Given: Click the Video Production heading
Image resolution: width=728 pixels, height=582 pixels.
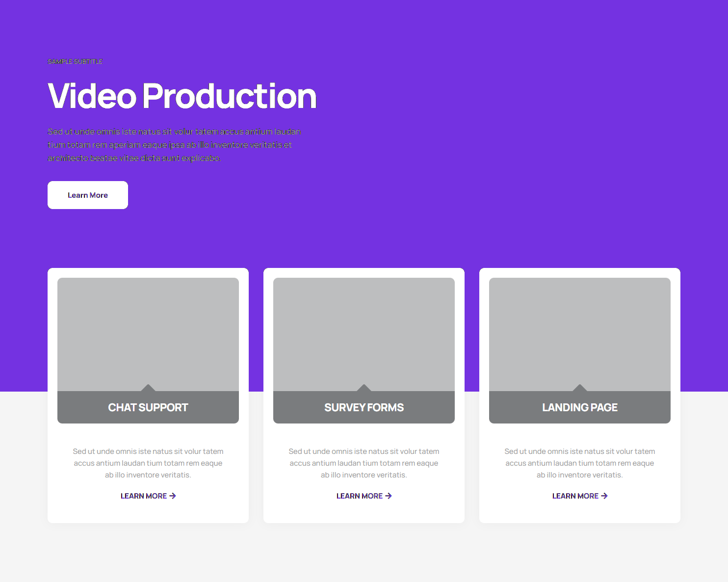Looking at the screenshot, I should (182, 96).
